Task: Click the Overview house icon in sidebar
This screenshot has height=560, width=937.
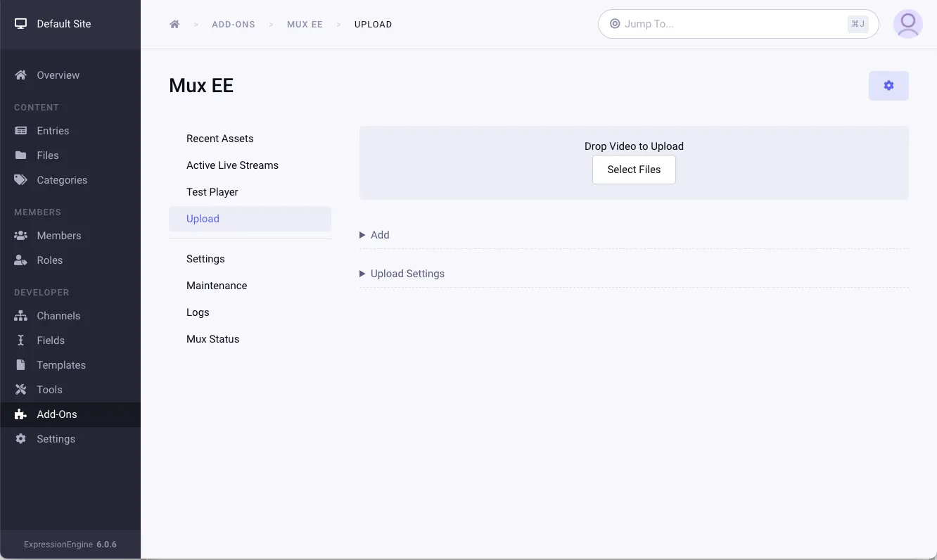Action: [21, 75]
